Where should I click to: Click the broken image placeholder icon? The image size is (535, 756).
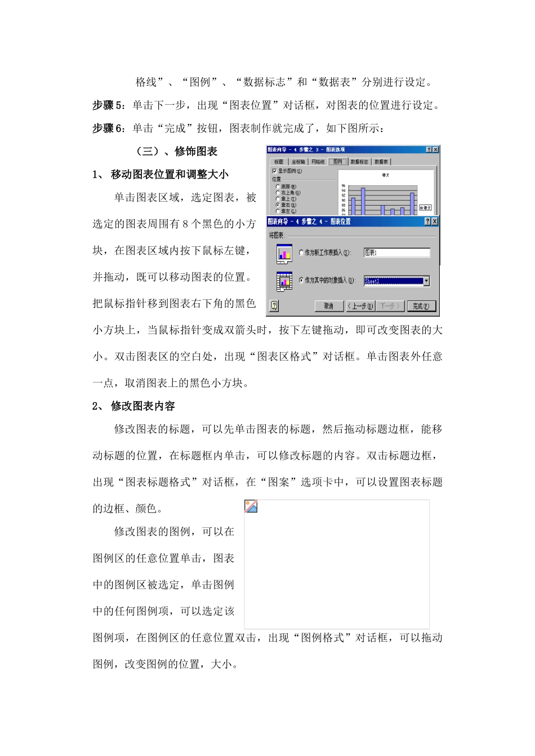pos(251,506)
